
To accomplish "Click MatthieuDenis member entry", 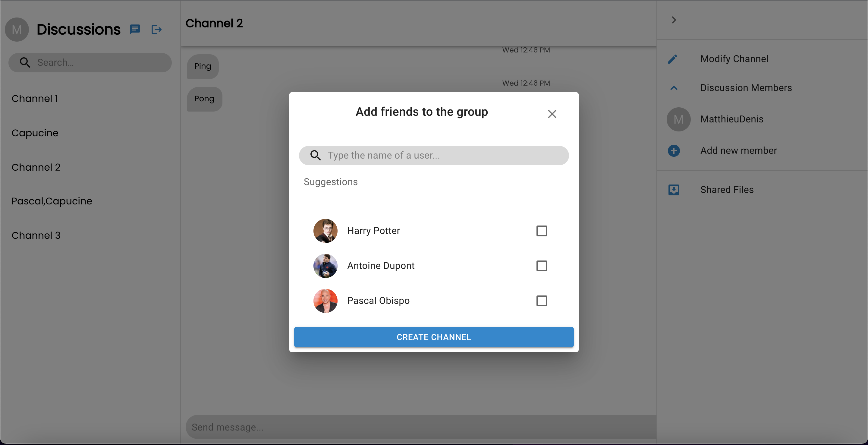I will click(731, 119).
